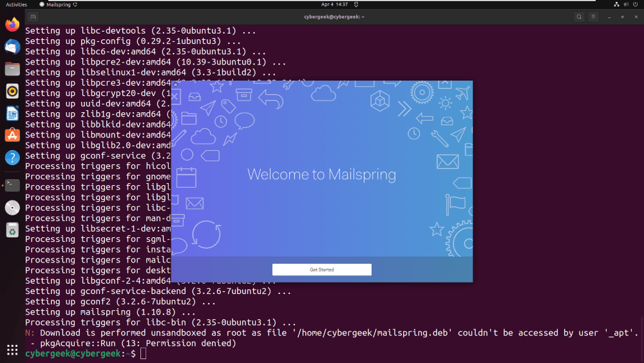
Task: Show Applications grid
Action: [12, 350]
